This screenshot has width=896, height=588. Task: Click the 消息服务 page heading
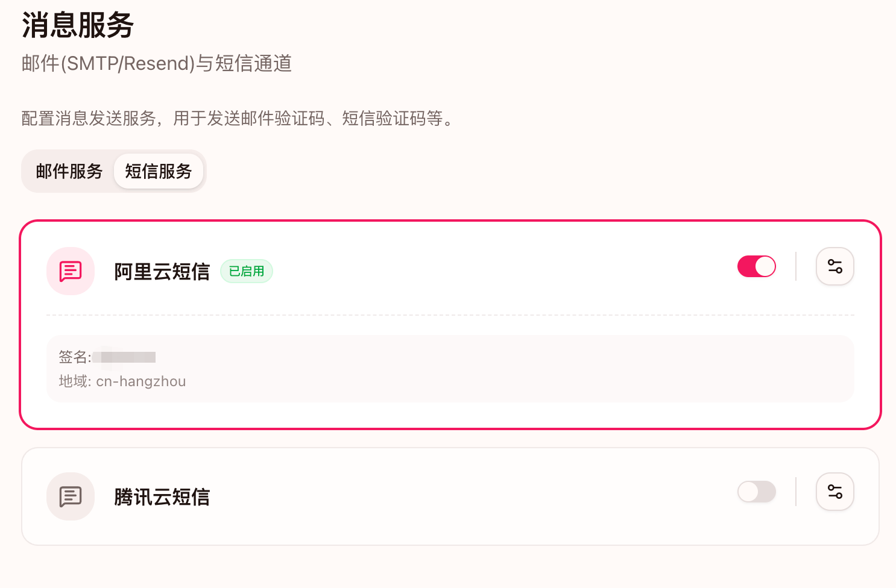[78, 25]
